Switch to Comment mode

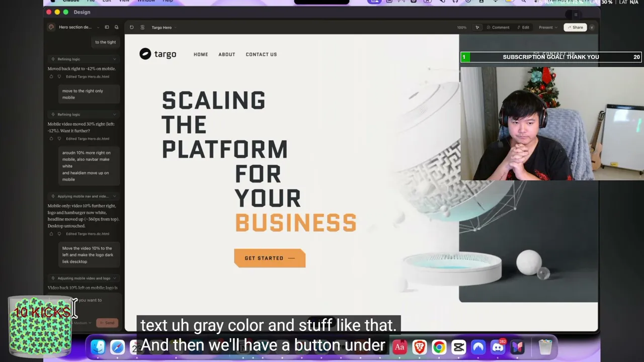[498, 27]
